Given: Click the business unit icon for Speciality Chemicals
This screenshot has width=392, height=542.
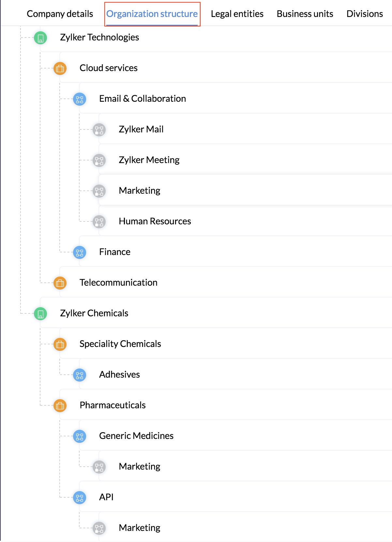Looking at the screenshot, I should pyautogui.click(x=60, y=344).
